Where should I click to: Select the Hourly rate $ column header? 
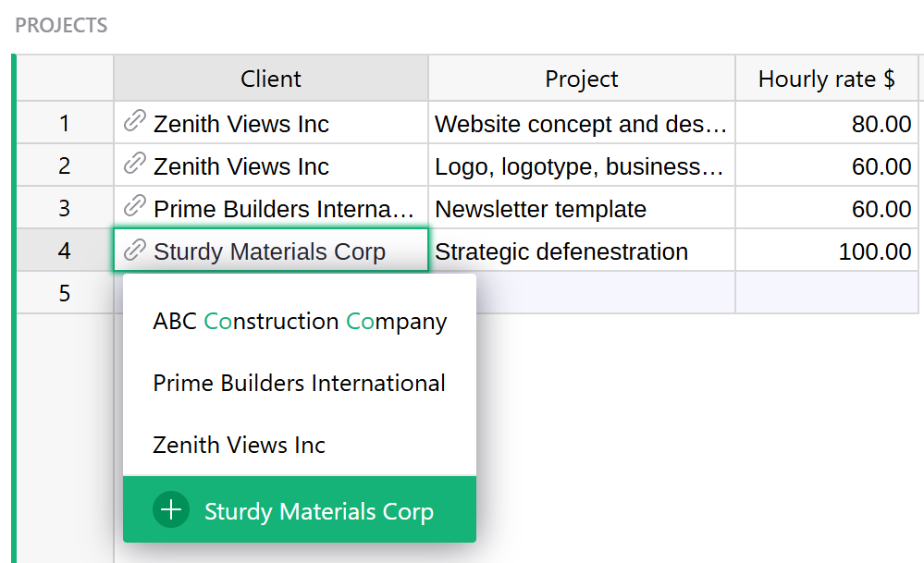point(827,79)
